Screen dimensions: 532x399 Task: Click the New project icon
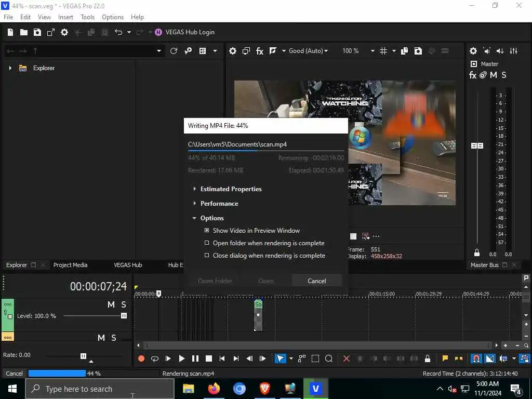(10, 32)
